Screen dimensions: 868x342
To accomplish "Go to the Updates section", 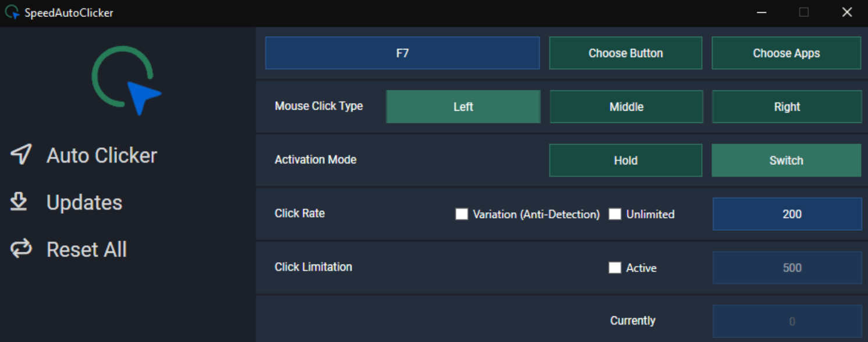I will point(84,202).
